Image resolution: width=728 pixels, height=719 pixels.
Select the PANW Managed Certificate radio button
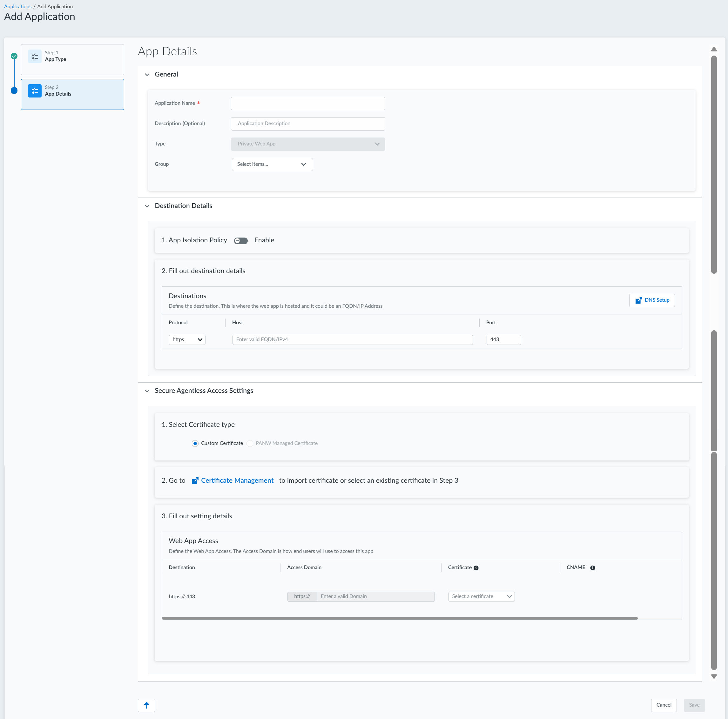[x=250, y=444]
